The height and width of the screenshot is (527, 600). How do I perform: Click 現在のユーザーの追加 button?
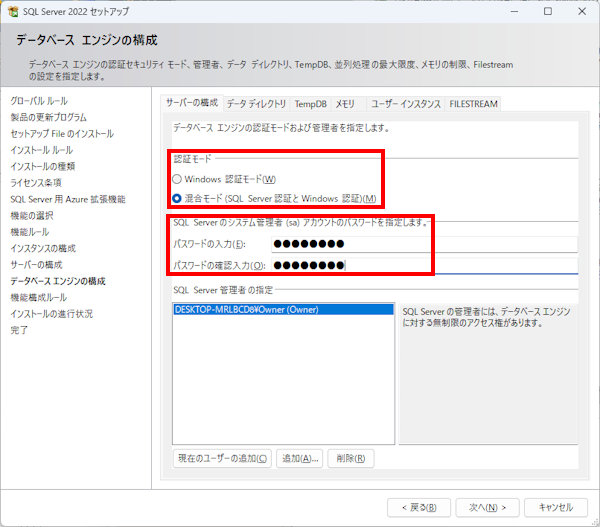point(222,458)
